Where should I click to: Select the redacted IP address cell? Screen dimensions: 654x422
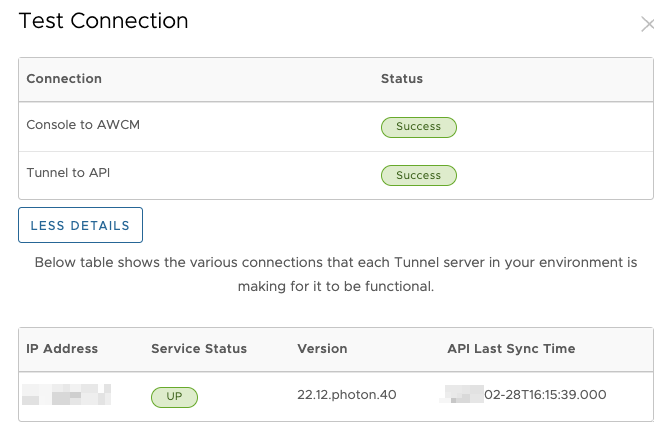click(x=66, y=395)
